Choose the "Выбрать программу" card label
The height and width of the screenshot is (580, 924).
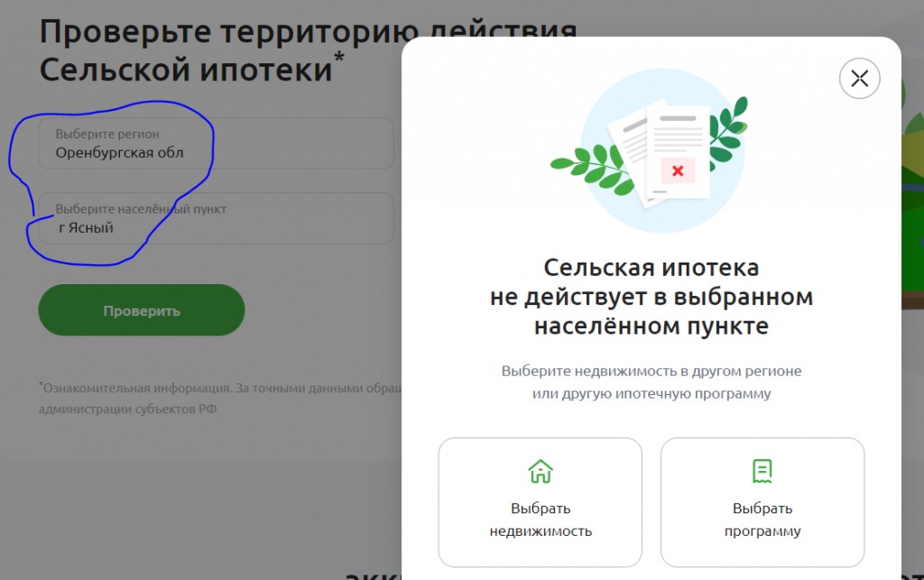click(762, 520)
